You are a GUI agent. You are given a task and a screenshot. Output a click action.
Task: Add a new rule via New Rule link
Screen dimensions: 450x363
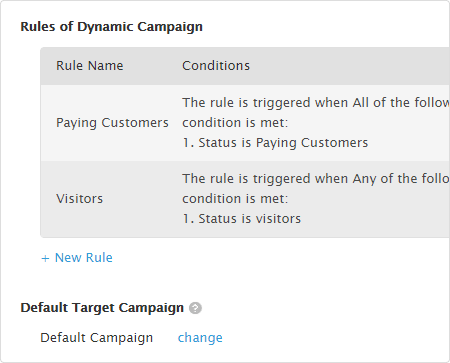click(x=77, y=258)
